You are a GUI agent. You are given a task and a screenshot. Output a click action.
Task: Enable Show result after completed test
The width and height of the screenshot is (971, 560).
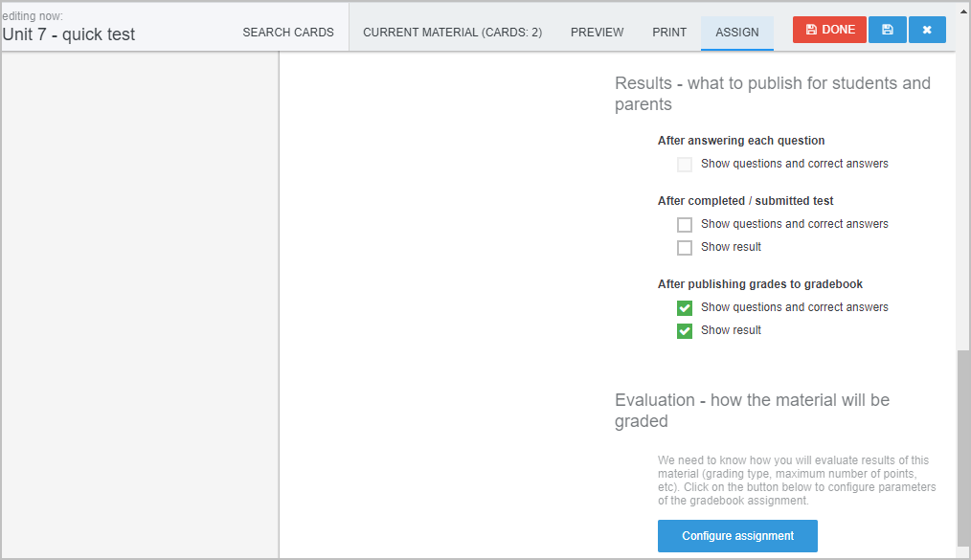(685, 248)
